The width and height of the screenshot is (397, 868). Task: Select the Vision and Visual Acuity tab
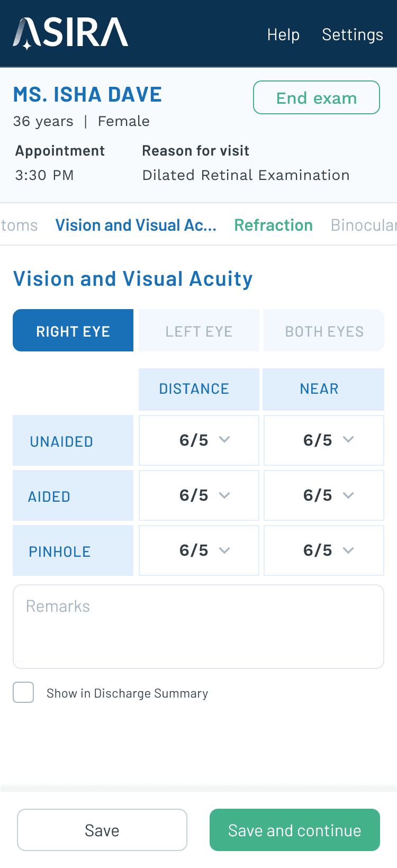[136, 225]
